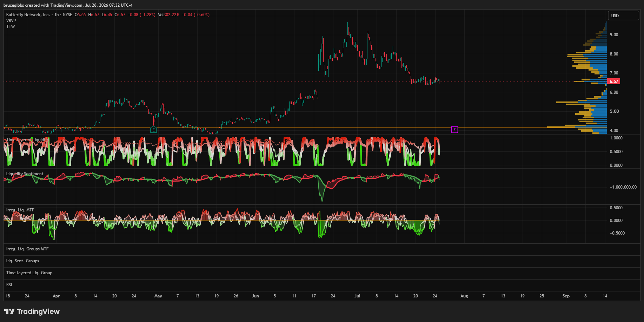Expand the RSI pane
Viewport: 644px width, 322px height.
coord(9,285)
